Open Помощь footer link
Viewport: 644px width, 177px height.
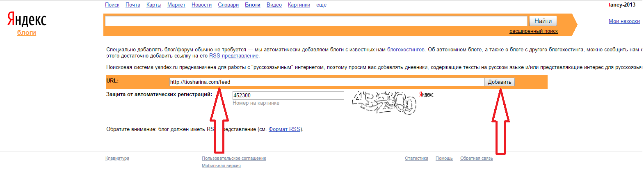click(444, 158)
